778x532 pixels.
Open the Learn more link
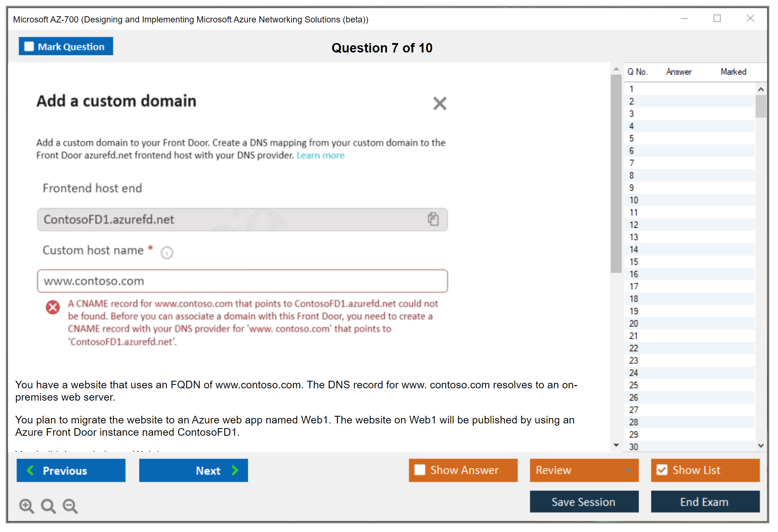tap(320, 155)
